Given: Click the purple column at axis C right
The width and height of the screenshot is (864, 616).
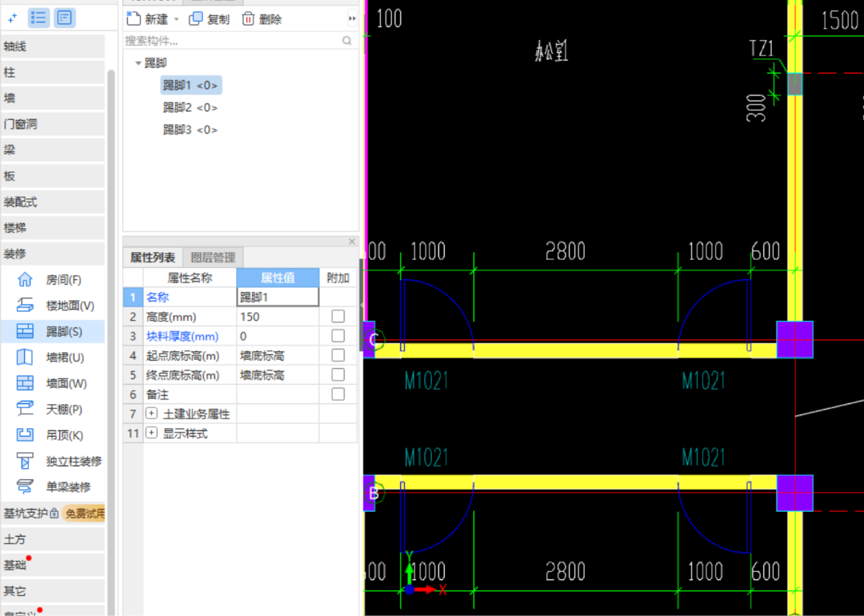Looking at the screenshot, I should coord(794,339).
